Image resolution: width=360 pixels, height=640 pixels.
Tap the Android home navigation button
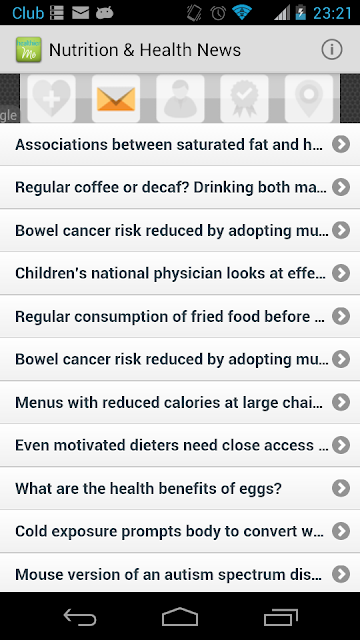pyautogui.click(x=180, y=616)
